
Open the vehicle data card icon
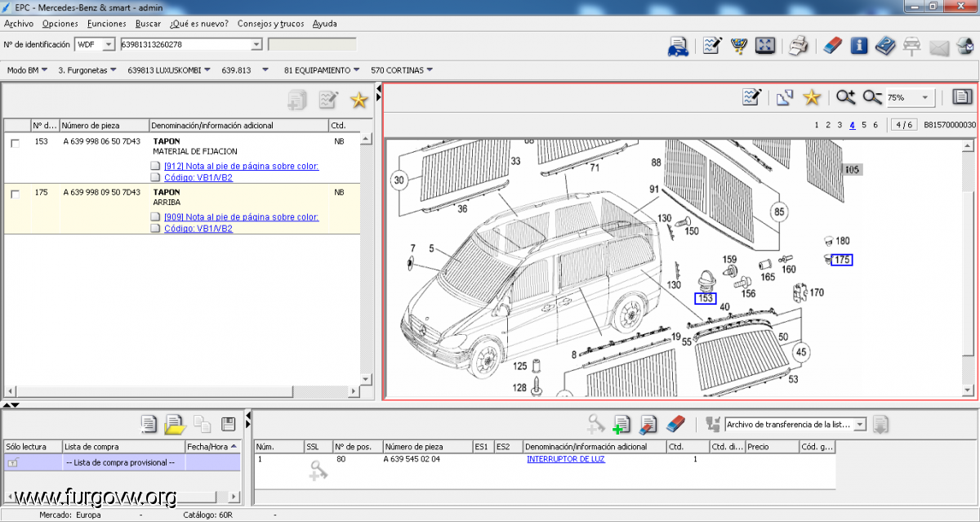click(677, 46)
